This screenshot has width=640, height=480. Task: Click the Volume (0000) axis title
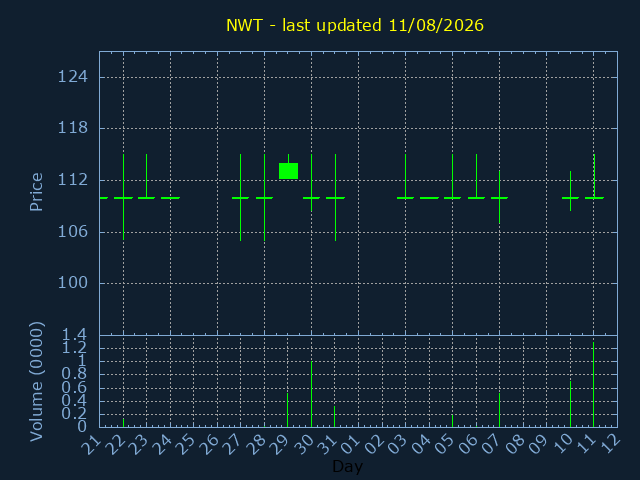tap(36, 382)
